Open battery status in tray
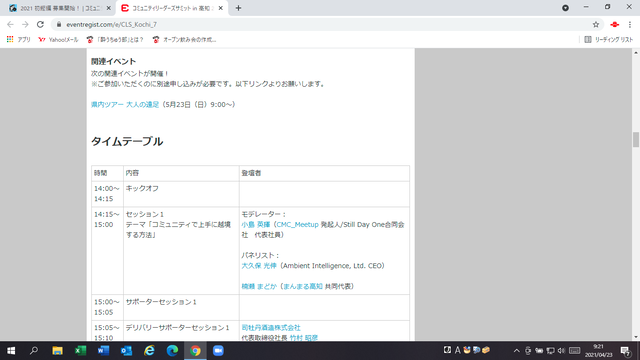The height and width of the screenshot is (360, 640). (x=539, y=351)
